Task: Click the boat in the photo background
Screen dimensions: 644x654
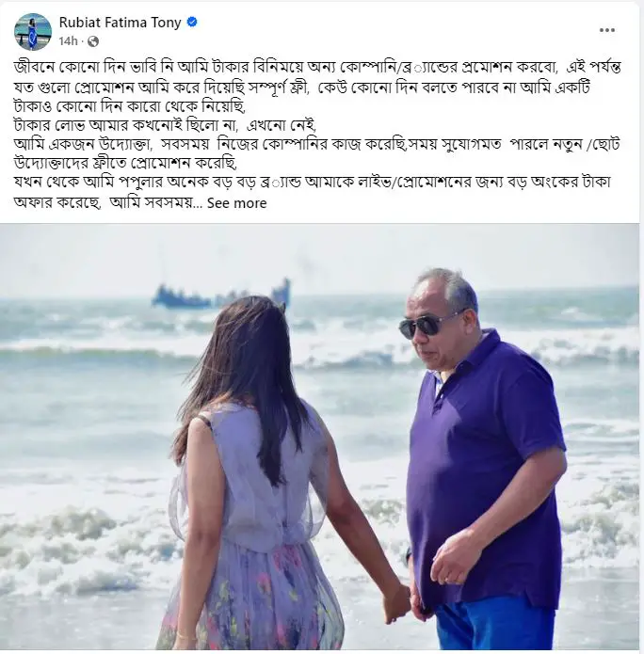Action: click(221, 295)
